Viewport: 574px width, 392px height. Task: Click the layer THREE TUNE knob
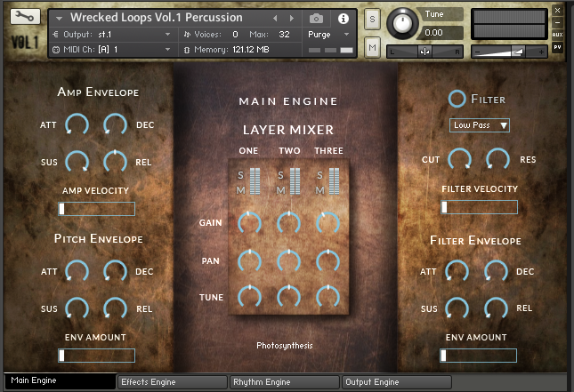[327, 297]
